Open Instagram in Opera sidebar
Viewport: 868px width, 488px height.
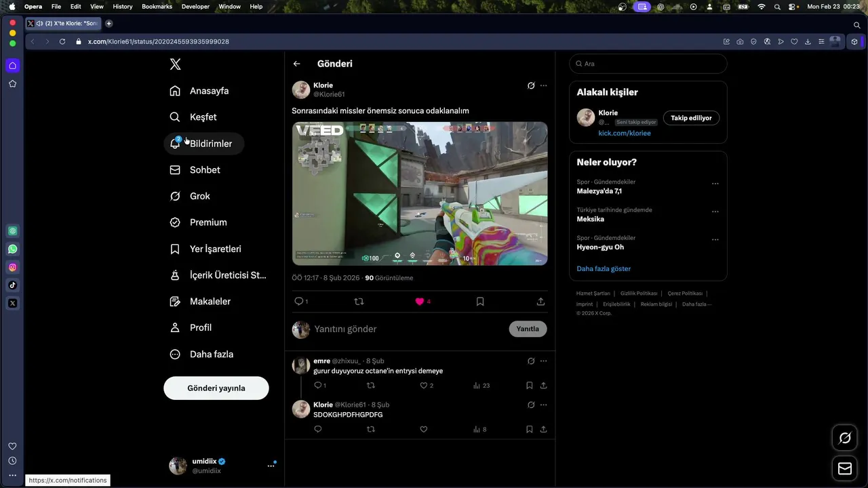(13, 267)
